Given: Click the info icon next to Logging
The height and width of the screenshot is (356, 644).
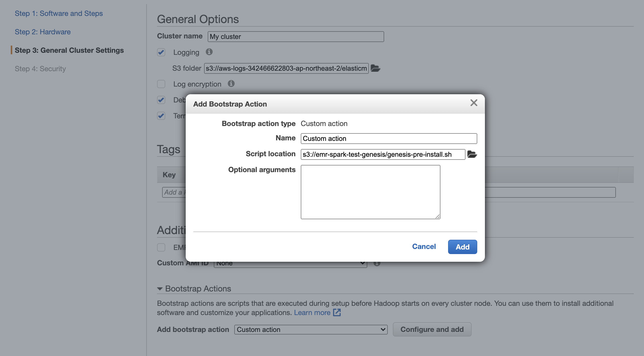Looking at the screenshot, I should point(209,52).
